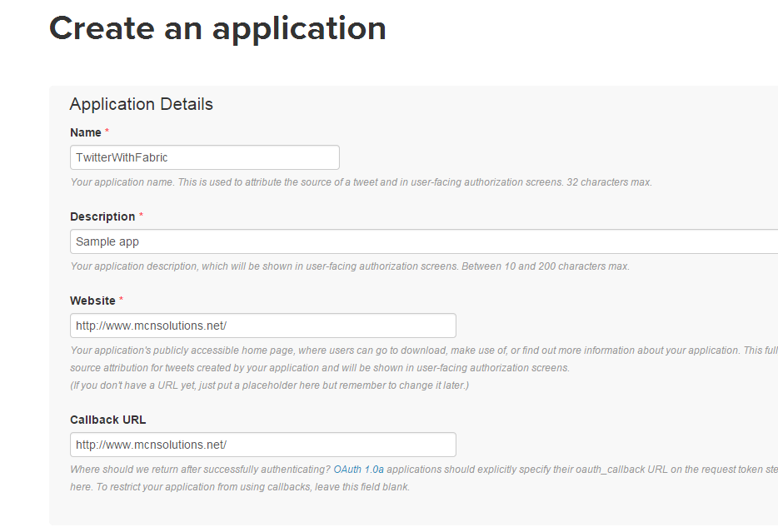The image size is (778, 532).
Task: Click the "Callback URL" label
Action: click(108, 420)
